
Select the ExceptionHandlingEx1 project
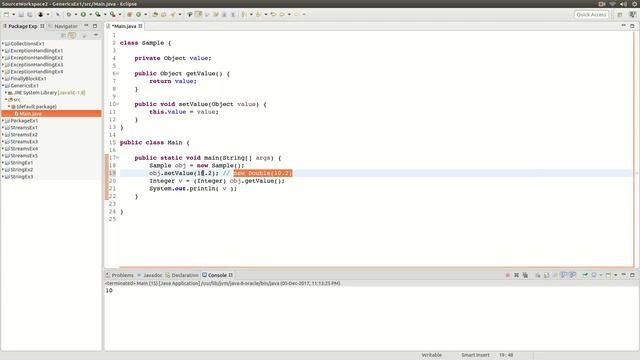coord(36,51)
